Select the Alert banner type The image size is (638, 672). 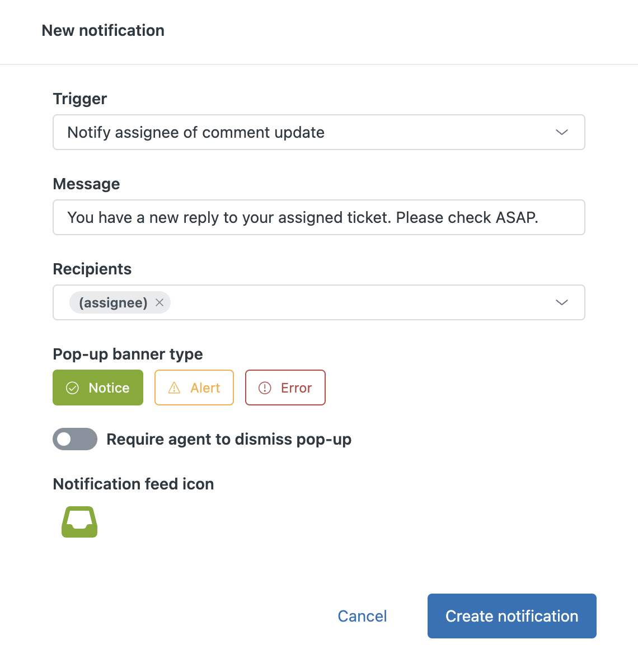click(x=194, y=388)
